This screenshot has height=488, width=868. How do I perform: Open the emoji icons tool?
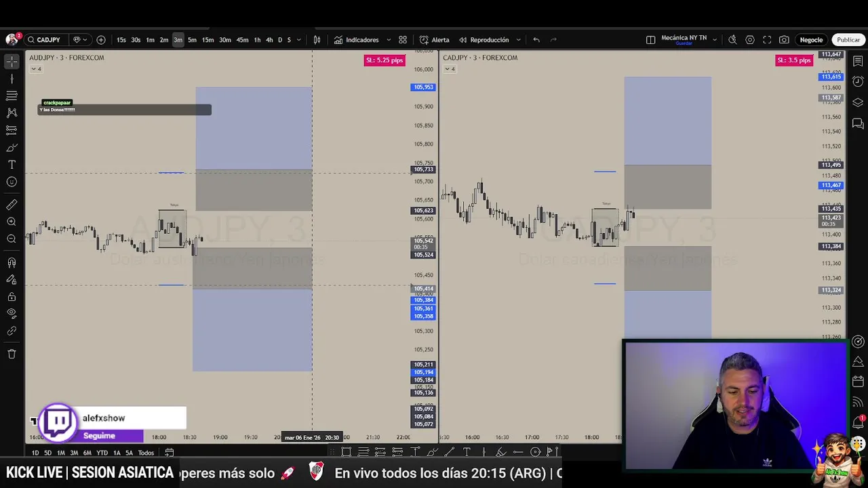pyautogui.click(x=12, y=182)
